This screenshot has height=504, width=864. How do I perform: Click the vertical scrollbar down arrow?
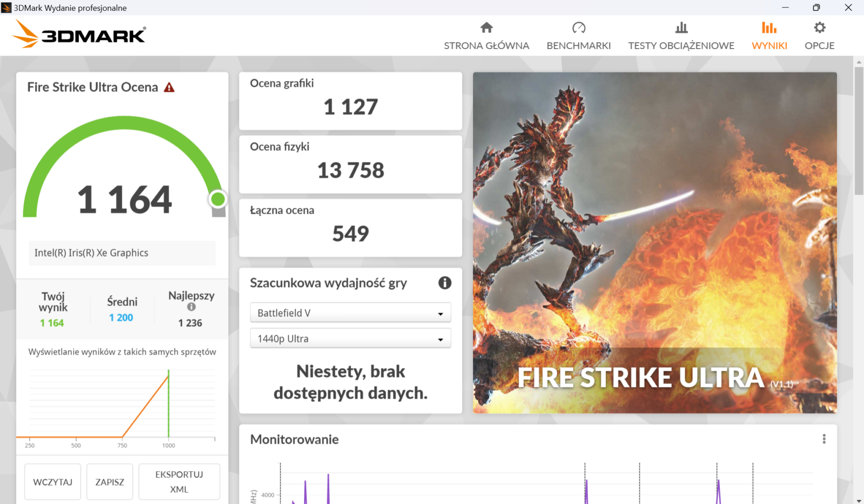(859, 500)
